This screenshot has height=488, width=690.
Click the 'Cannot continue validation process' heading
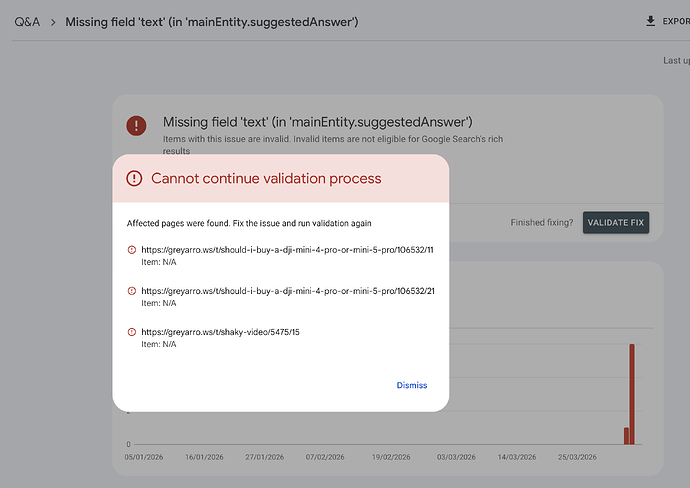click(x=266, y=178)
